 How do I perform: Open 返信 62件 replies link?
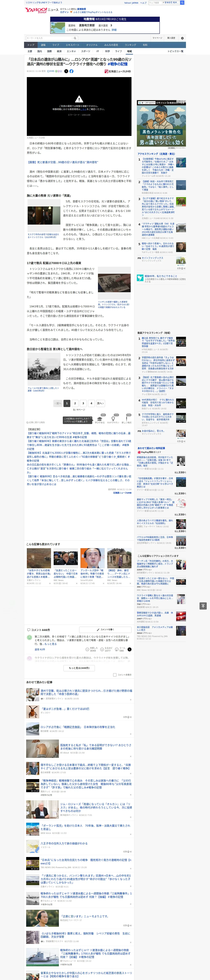pyautogui.click(x=40, y=649)
